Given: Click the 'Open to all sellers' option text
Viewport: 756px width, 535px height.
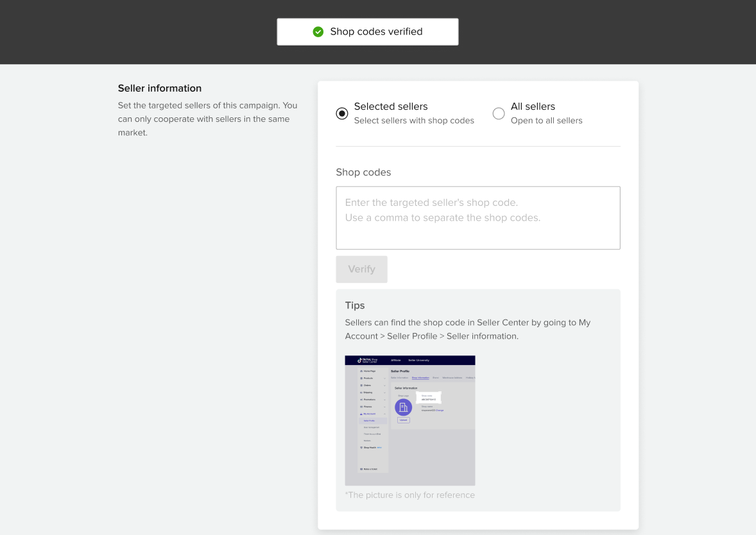Looking at the screenshot, I should pyautogui.click(x=546, y=121).
